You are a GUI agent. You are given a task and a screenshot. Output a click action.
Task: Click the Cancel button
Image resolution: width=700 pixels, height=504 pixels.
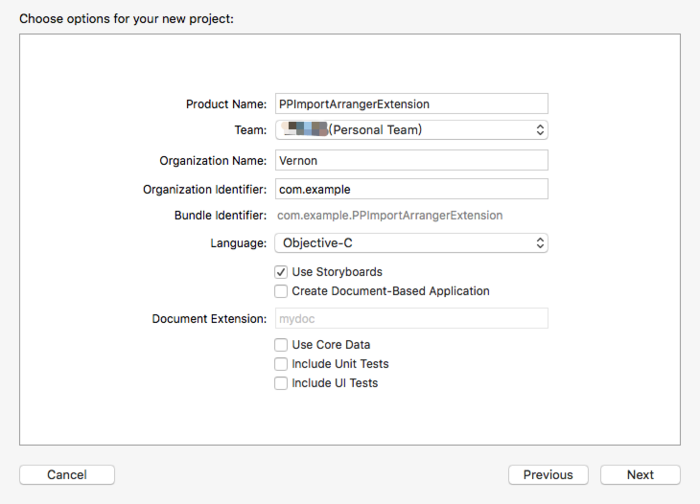tap(67, 475)
